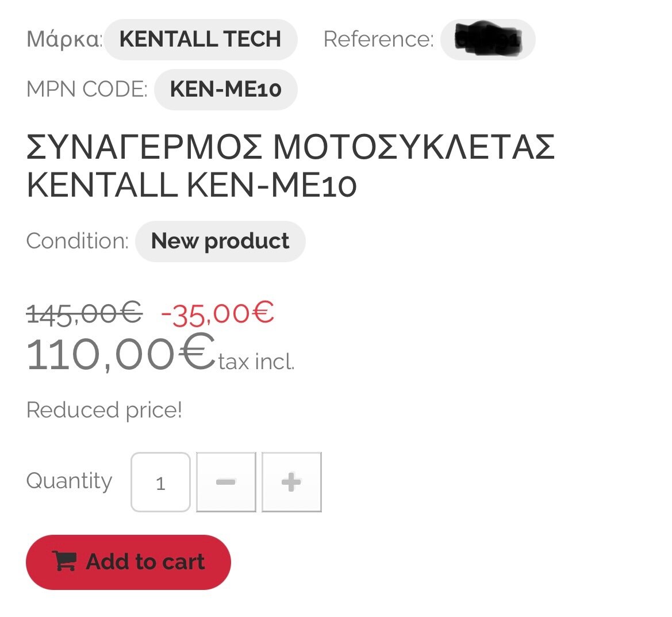The height and width of the screenshot is (617, 672).
Task: Open the KENTALL TECH brand pill
Action: pos(200,40)
